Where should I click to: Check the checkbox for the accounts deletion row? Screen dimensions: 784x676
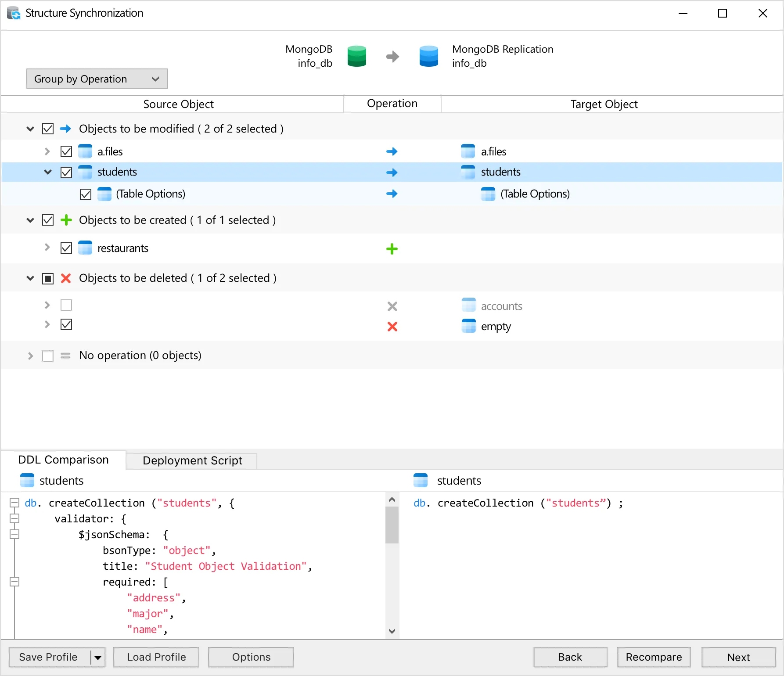66,305
